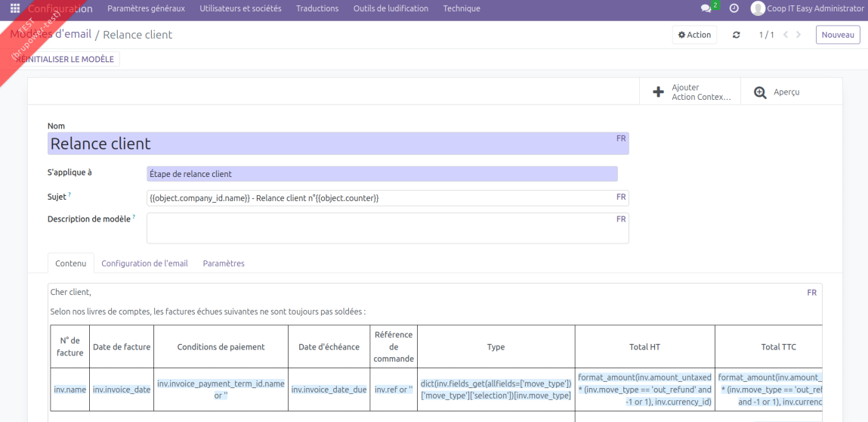The height and width of the screenshot is (422, 868).
Task: Click the Description de modèle textarea
Action: tap(388, 228)
